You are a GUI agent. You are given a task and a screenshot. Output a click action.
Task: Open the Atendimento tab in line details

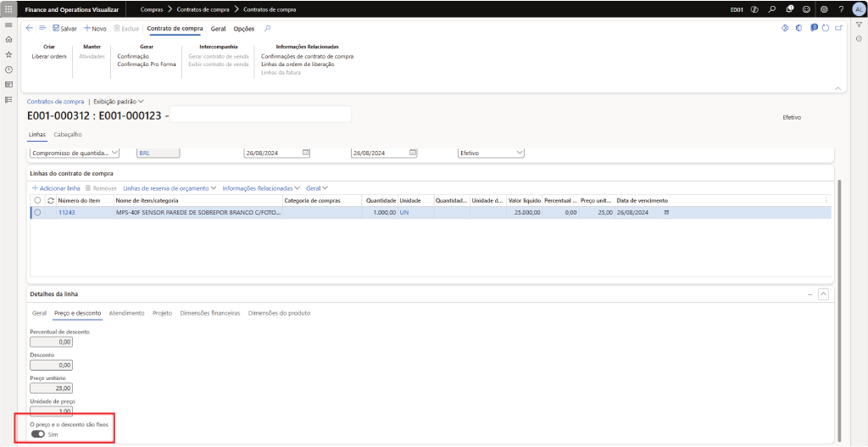tap(126, 313)
